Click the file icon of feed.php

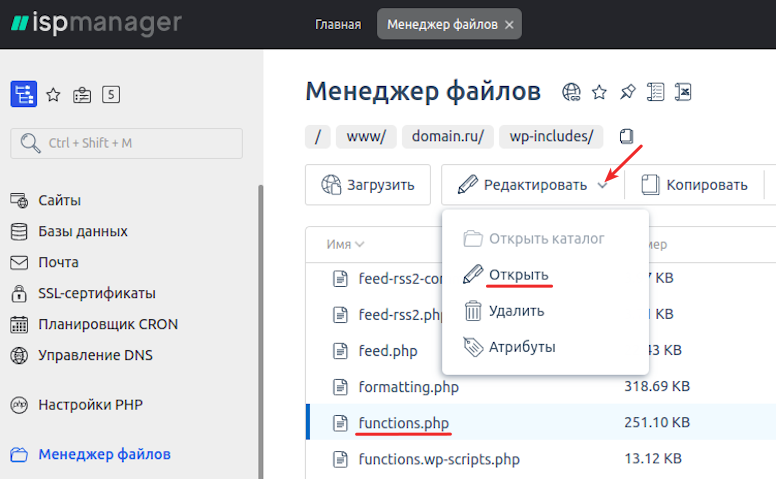pyautogui.click(x=340, y=351)
